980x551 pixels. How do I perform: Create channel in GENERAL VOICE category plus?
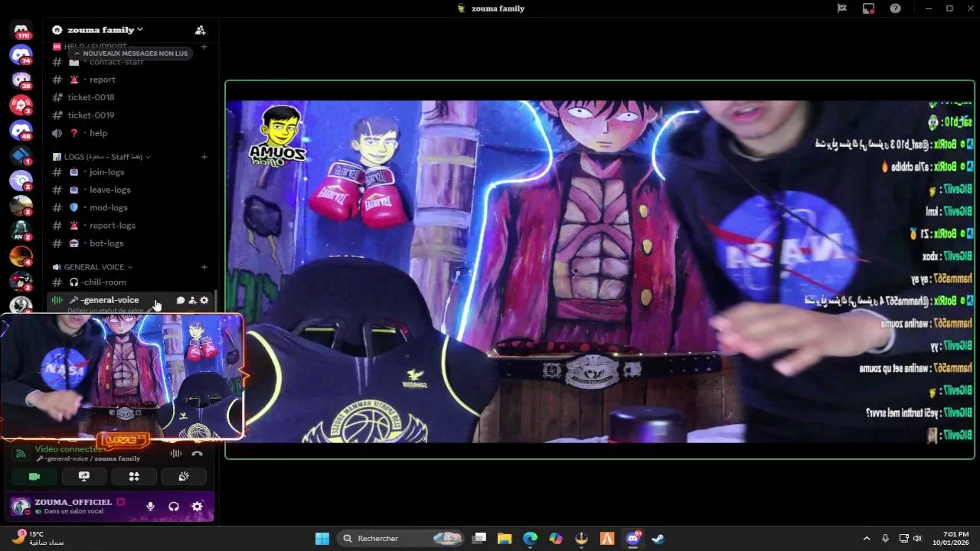click(x=204, y=267)
